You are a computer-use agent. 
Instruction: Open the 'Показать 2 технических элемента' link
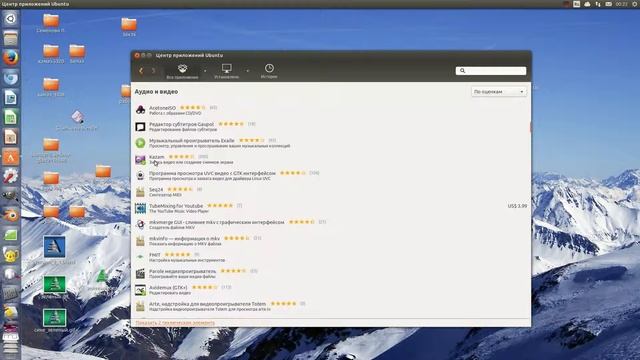click(175, 323)
